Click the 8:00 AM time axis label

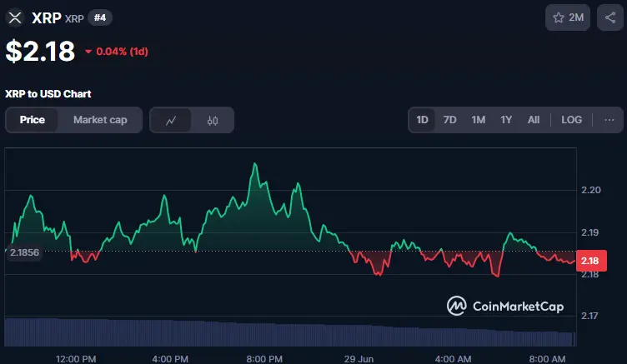click(x=547, y=359)
